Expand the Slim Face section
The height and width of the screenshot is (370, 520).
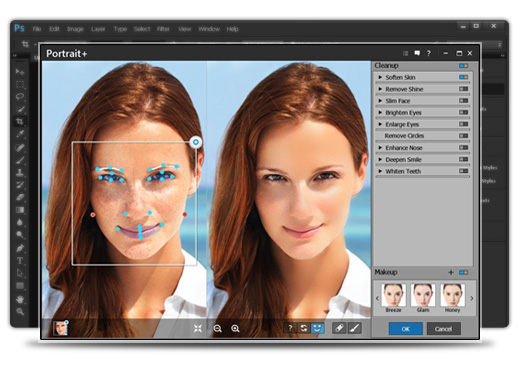pos(380,101)
